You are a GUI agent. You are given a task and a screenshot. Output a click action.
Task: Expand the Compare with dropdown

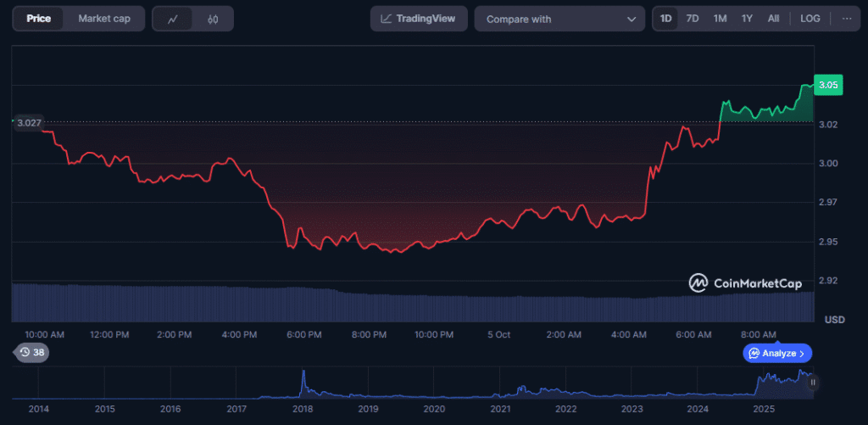[x=559, y=19]
